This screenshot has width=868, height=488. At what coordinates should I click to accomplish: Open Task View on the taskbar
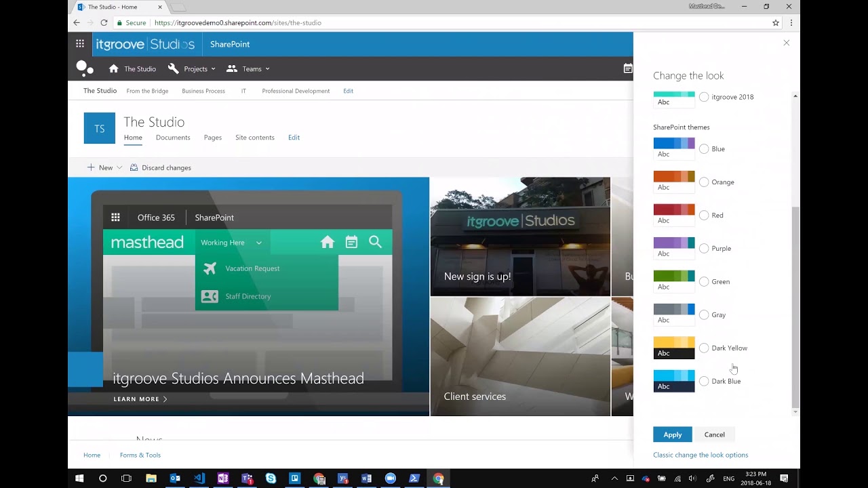pyautogui.click(x=126, y=479)
